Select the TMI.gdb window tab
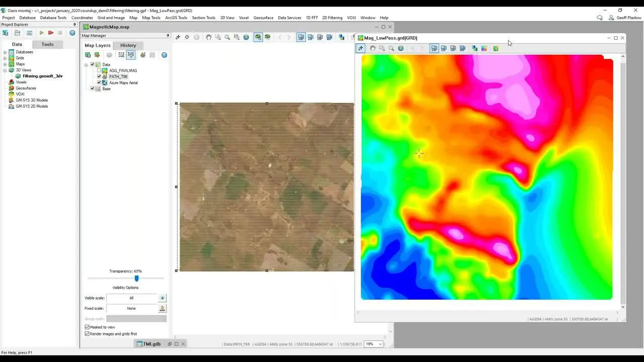Screen dimensions: 644x362 pyautogui.click(x=152, y=344)
